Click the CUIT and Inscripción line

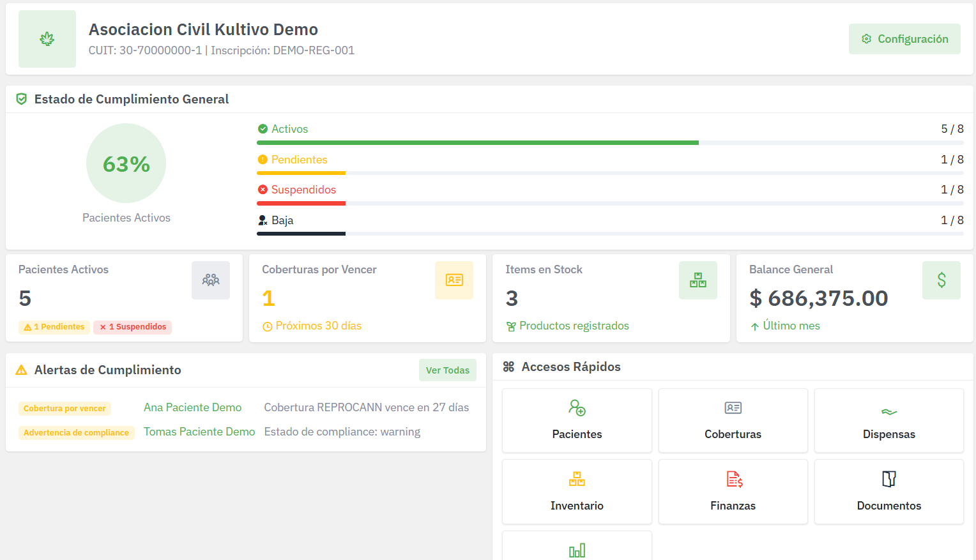coord(222,50)
